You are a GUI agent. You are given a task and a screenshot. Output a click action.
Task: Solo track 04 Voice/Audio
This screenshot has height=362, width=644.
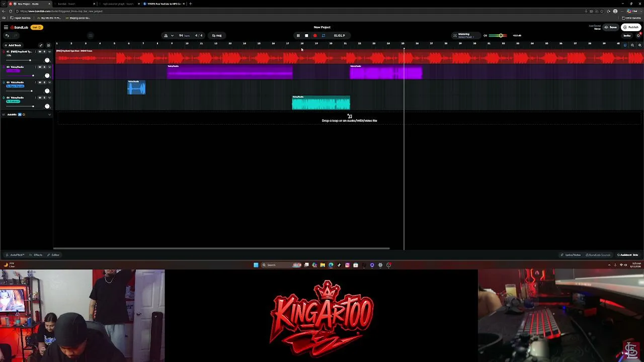[44, 98]
